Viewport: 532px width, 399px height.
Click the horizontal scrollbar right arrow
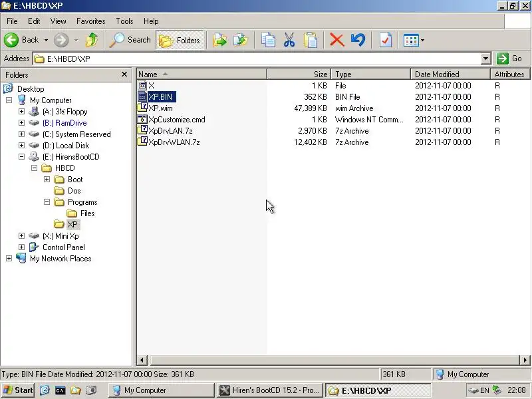tap(525, 360)
